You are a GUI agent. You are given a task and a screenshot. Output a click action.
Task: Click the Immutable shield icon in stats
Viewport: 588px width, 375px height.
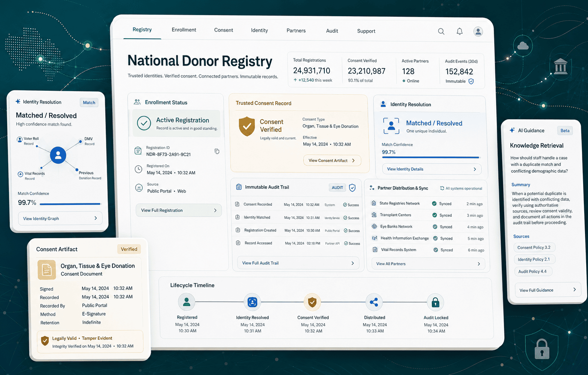point(471,81)
